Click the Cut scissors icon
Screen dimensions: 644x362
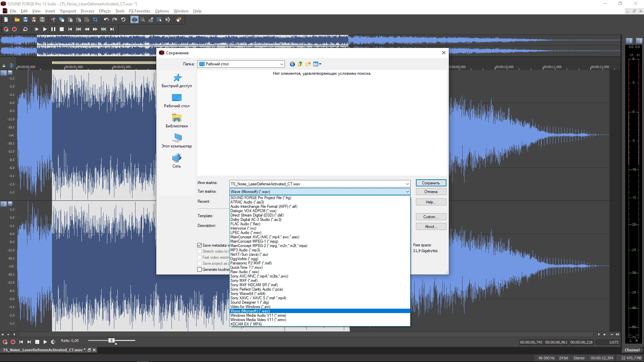(53, 20)
